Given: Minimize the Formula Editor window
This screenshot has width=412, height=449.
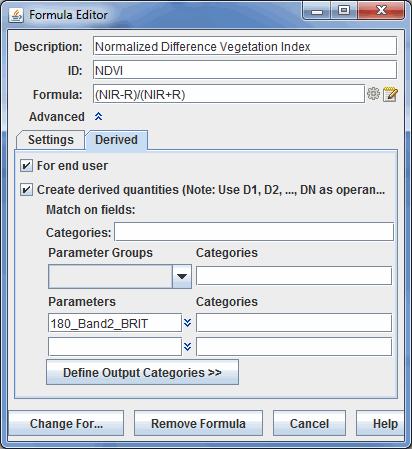Looking at the screenshot, I should (317, 11).
